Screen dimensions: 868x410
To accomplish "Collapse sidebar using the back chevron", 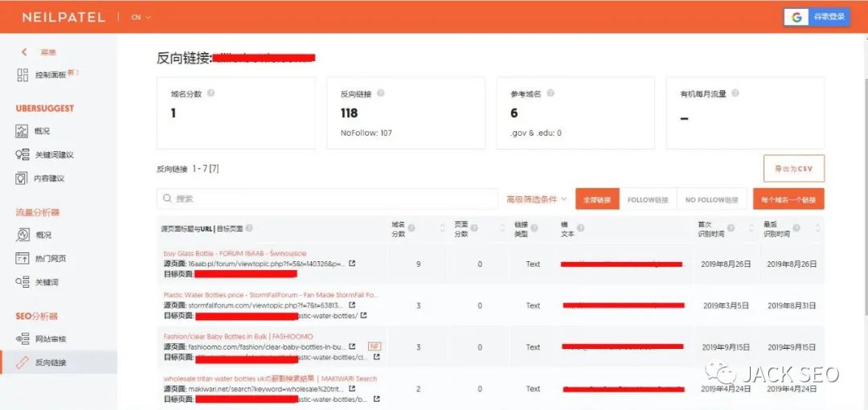I will click(24, 52).
